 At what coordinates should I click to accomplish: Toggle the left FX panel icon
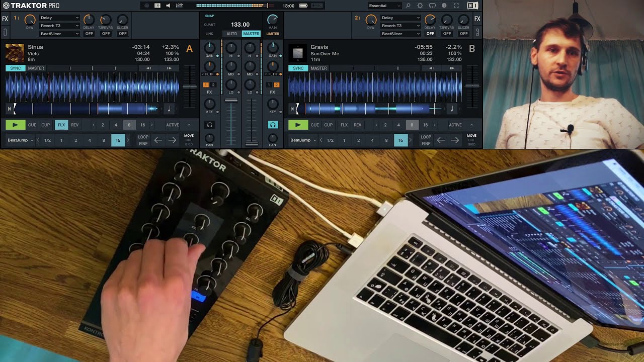point(5,19)
